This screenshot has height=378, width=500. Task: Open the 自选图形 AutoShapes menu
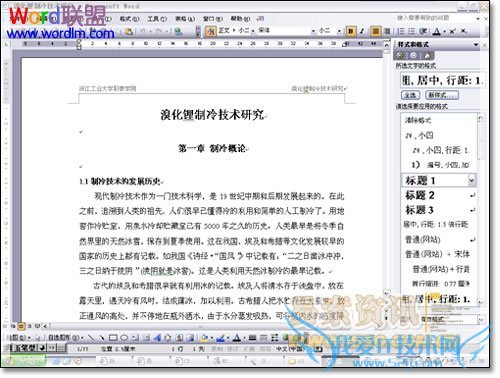click(65, 338)
